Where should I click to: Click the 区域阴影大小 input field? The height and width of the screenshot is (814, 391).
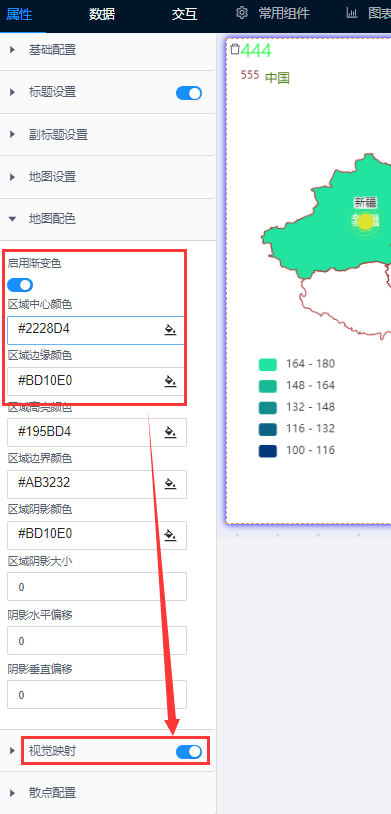click(97, 587)
